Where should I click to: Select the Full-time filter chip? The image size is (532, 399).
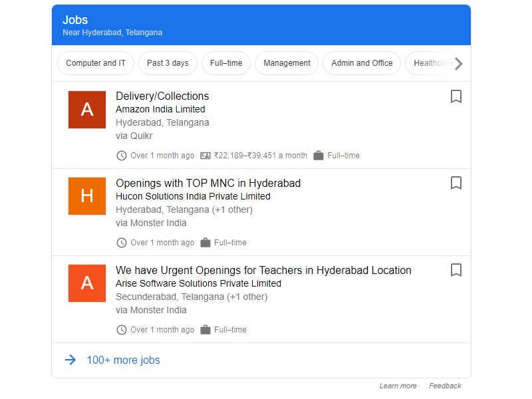pyautogui.click(x=226, y=63)
